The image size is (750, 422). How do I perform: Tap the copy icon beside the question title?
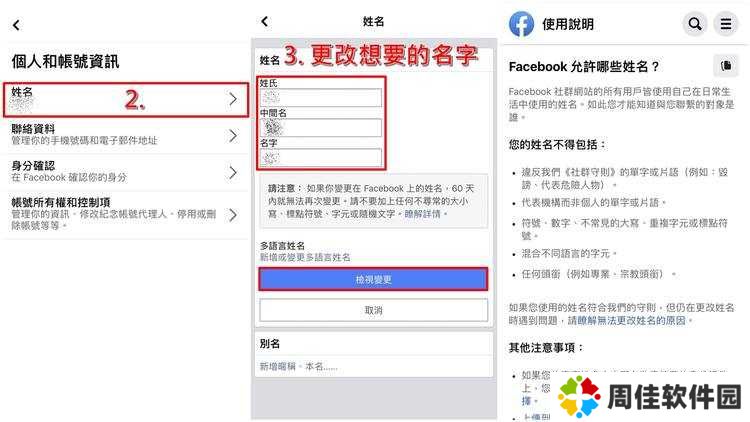point(726,66)
